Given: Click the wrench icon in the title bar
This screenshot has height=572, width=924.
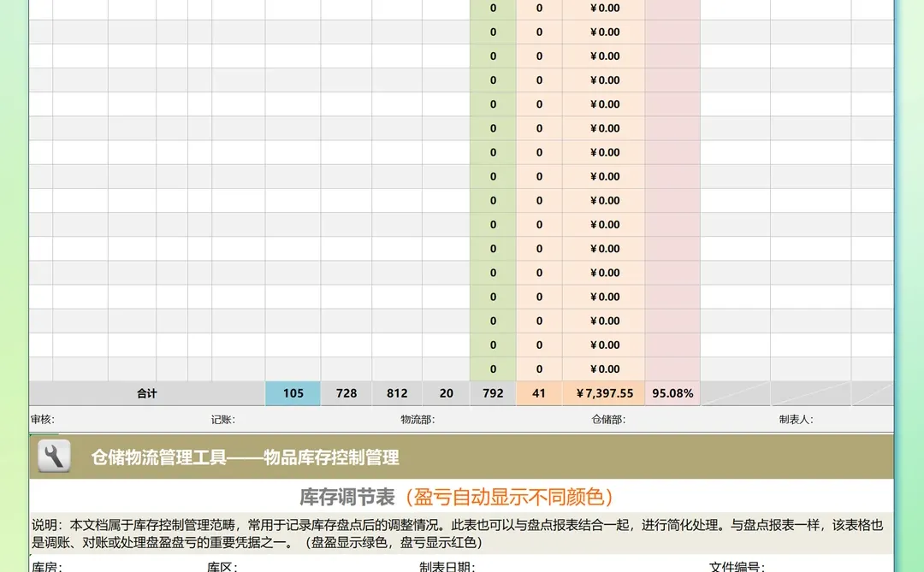Looking at the screenshot, I should 53,457.
